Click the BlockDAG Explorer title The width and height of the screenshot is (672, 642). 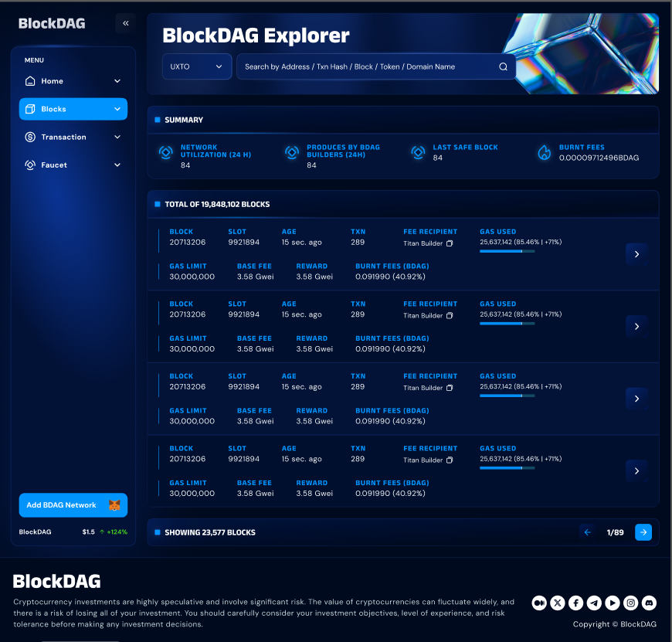coord(256,36)
